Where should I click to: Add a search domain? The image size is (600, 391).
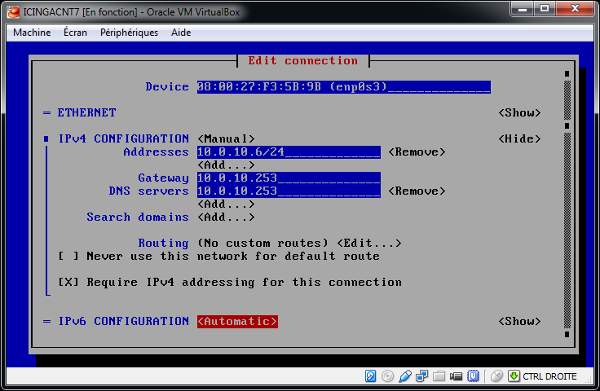pos(226,217)
